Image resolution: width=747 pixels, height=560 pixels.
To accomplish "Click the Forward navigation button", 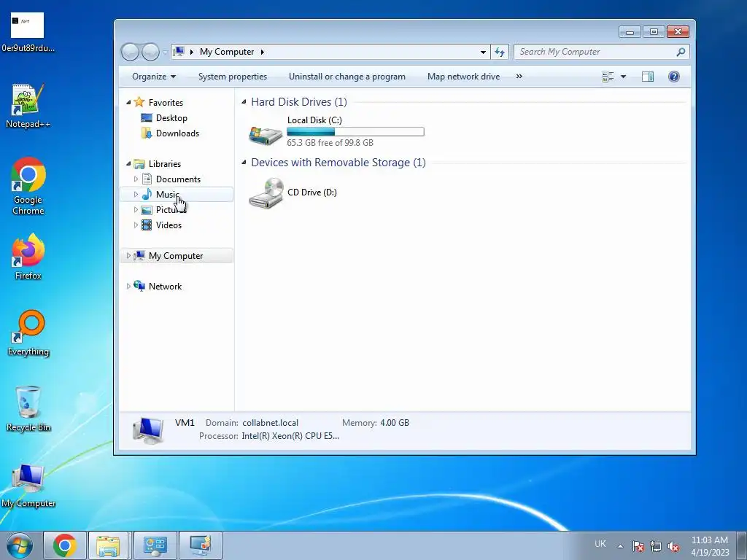I will tap(150, 52).
